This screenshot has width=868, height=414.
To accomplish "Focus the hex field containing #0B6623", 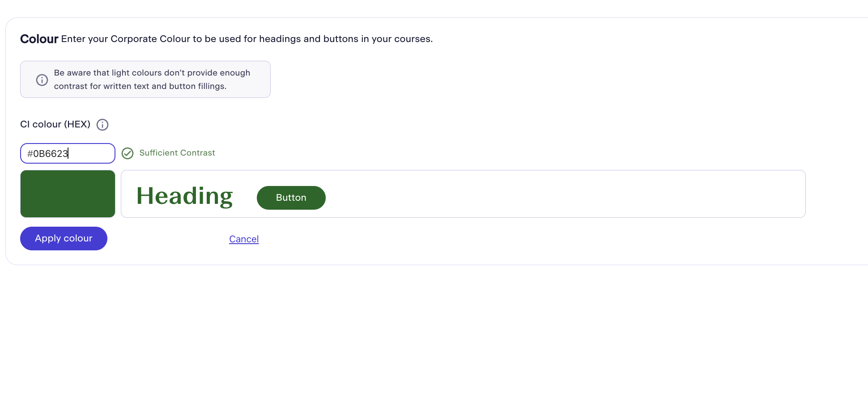I will click(x=68, y=153).
